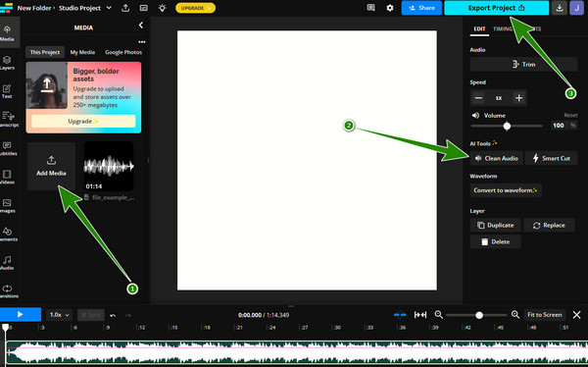Open the Layers sidebar section
The image size is (588, 367).
[8, 63]
